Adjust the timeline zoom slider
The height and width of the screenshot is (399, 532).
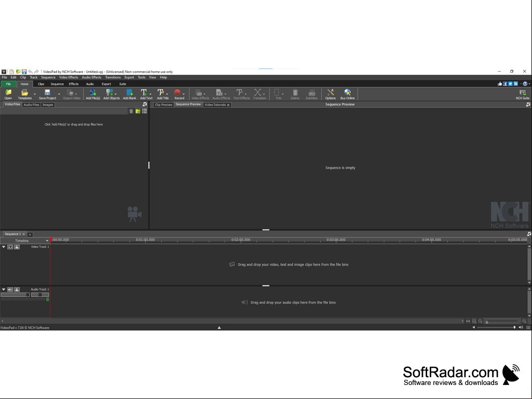point(502,322)
